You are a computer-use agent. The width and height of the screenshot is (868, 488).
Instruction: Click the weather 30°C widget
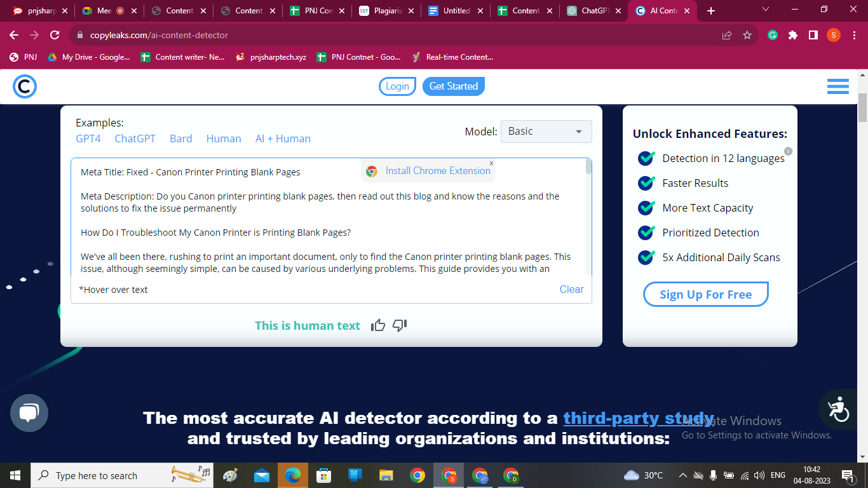pos(644,475)
